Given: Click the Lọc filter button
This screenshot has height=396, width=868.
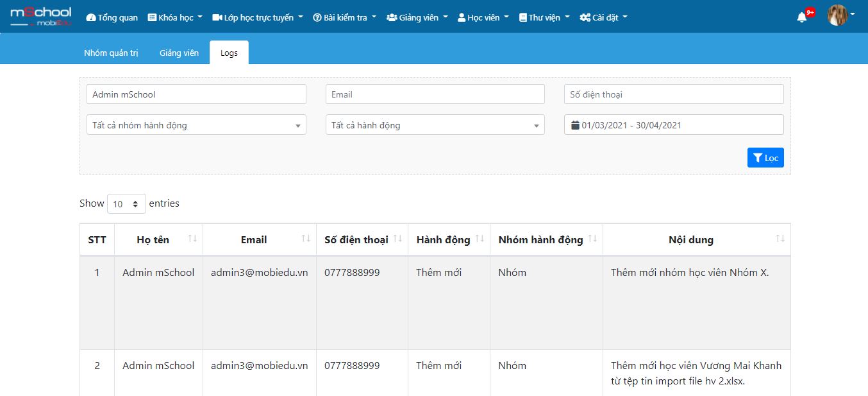Looking at the screenshot, I should tap(765, 158).
